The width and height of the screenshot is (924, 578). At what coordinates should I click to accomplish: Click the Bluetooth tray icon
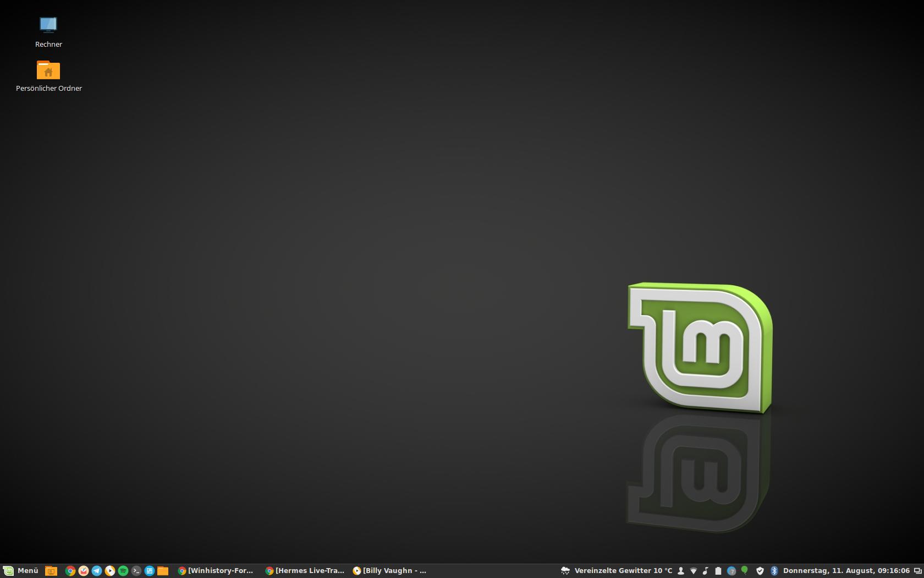pos(774,571)
